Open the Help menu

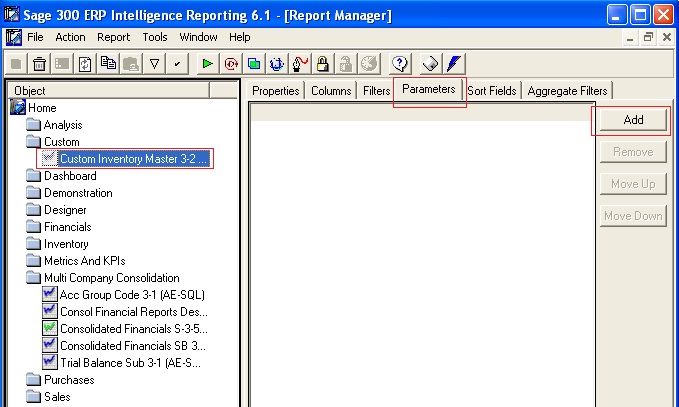pyautogui.click(x=239, y=37)
